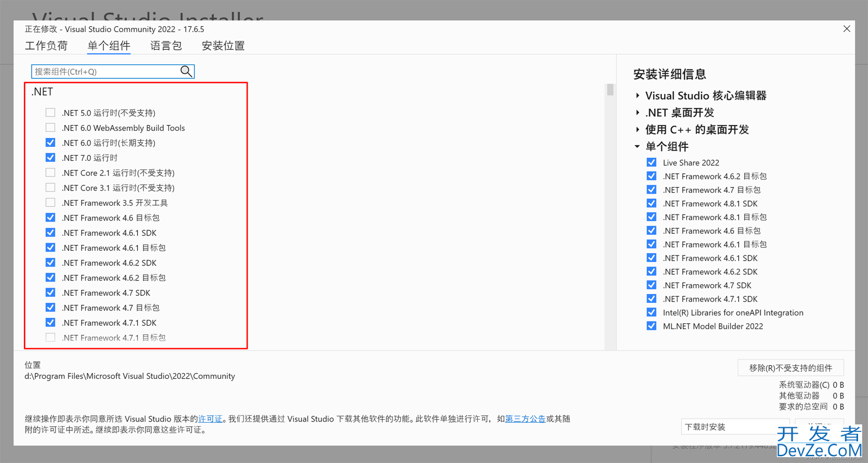The height and width of the screenshot is (463, 868).
Task: Open the 第三方公告 link
Action: coord(525,419)
